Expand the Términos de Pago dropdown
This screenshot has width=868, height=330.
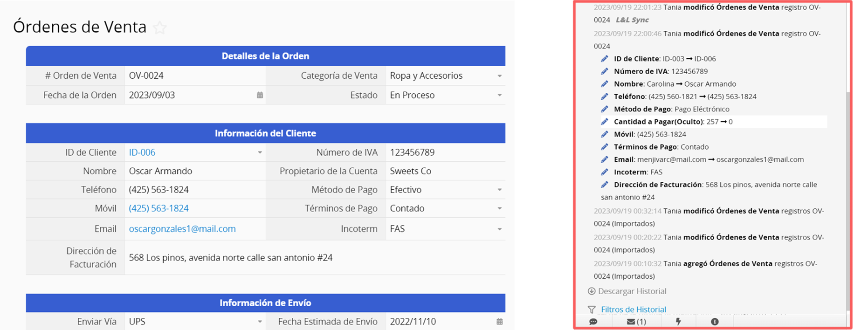point(499,208)
